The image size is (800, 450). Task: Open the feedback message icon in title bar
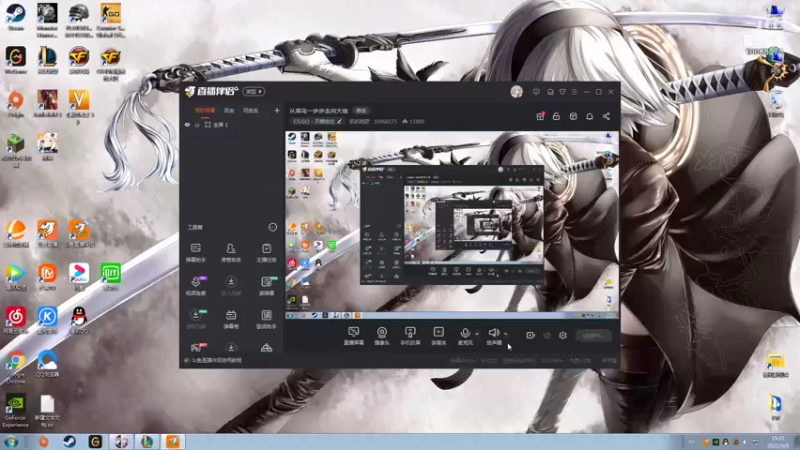536,92
